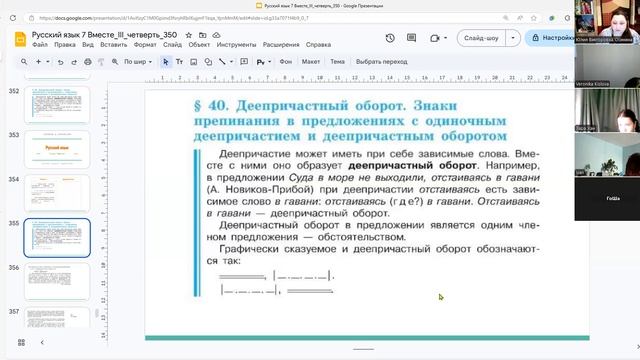This screenshot has width=640, height=360.
Task: Open the comments panel icon
Action: [x=411, y=38]
